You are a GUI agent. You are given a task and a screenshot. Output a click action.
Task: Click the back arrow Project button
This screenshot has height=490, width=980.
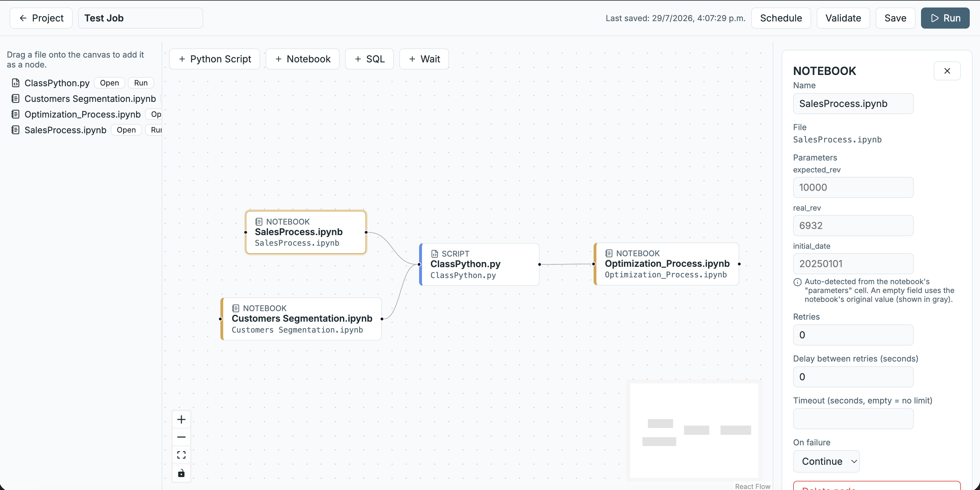click(x=41, y=18)
